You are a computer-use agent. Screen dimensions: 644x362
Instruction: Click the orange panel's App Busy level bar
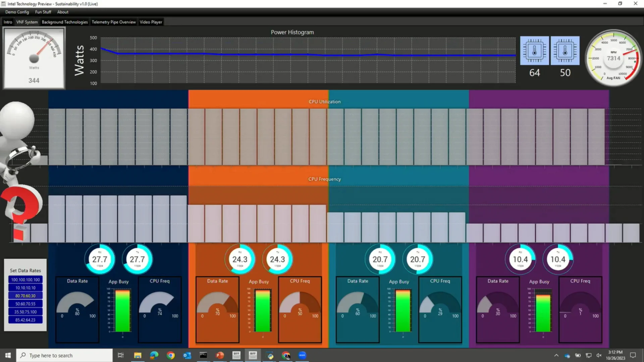click(x=263, y=311)
